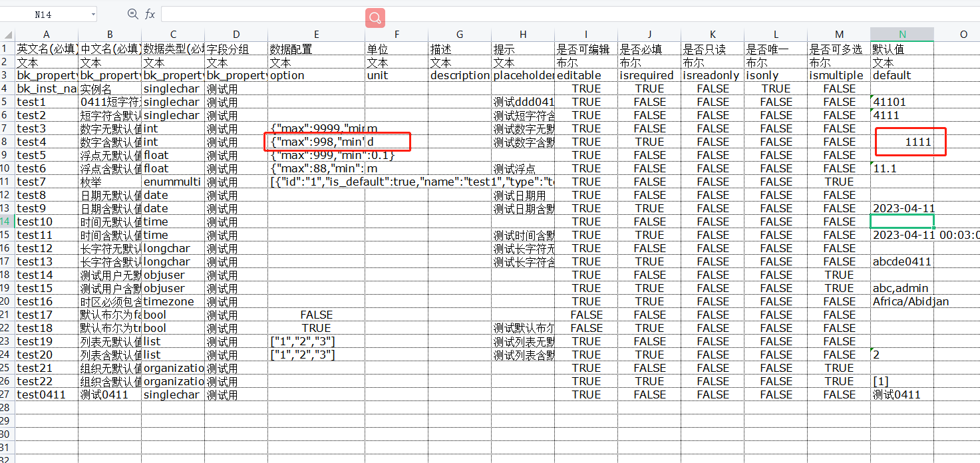The width and height of the screenshot is (980, 463).
Task: Select highlighted column N header
Action: coord(902,35)
